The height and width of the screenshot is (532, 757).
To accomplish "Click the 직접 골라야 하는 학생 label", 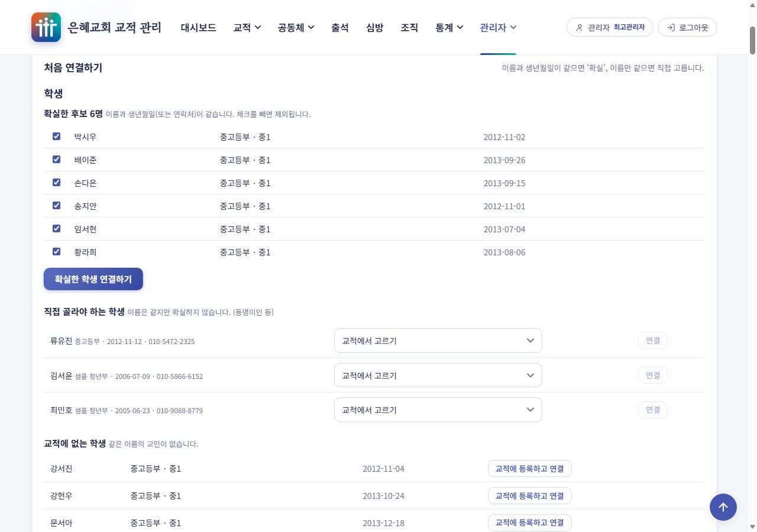I will (x=85, y=312).
